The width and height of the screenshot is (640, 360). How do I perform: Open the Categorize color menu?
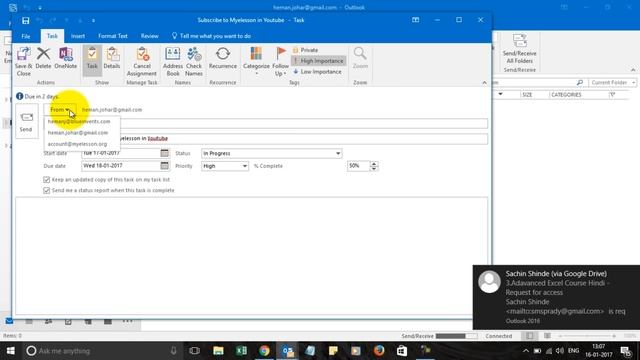256,61
